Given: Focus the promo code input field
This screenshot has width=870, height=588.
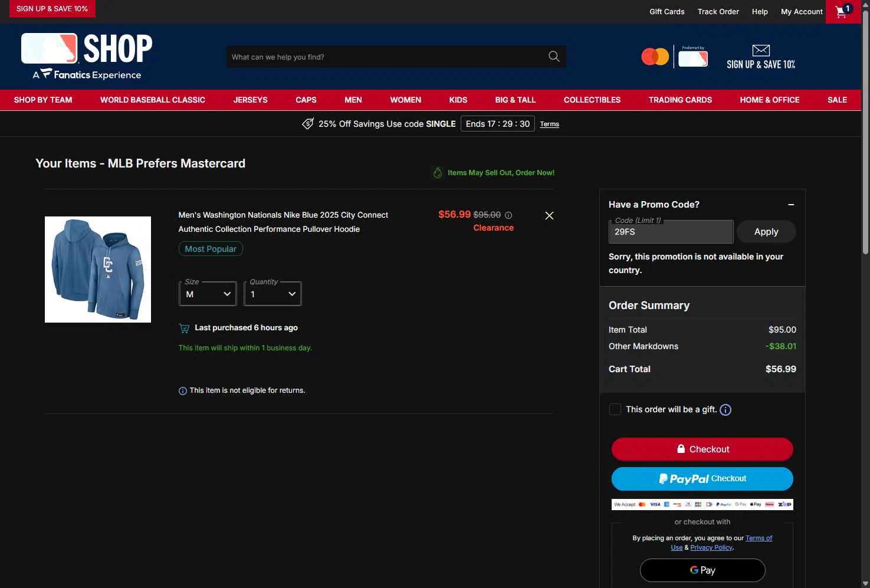Looking at the screenshot, I should (x=671, y=232).
